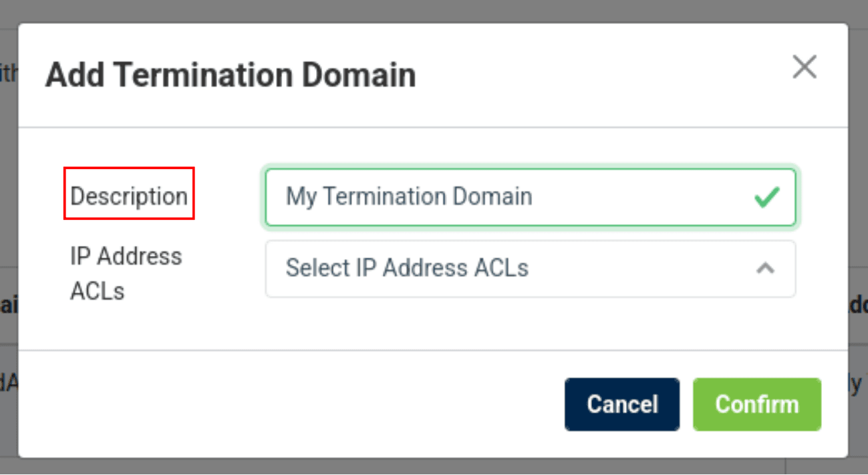
Task: Click dimmed background left of the dialog
Action: tap(8, 200)
